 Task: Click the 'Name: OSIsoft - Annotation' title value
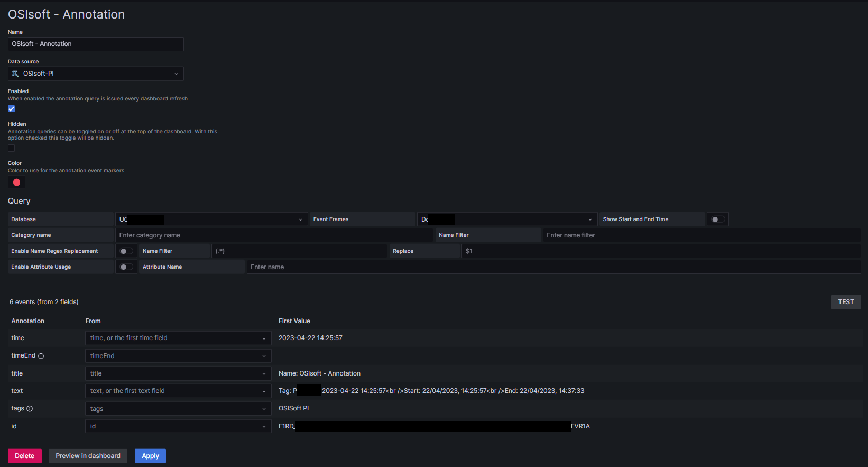(319, 373)
